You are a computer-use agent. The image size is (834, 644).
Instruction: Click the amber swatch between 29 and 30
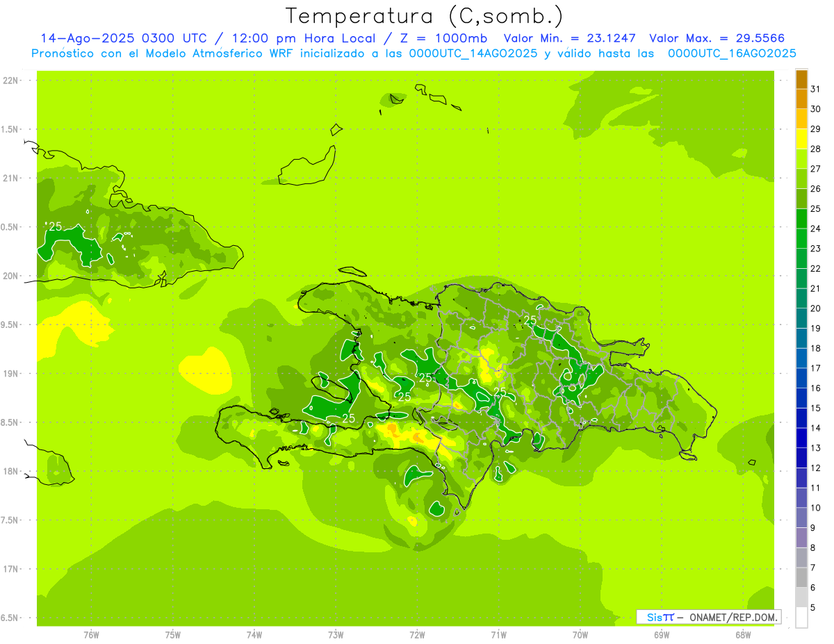(801, 119)
